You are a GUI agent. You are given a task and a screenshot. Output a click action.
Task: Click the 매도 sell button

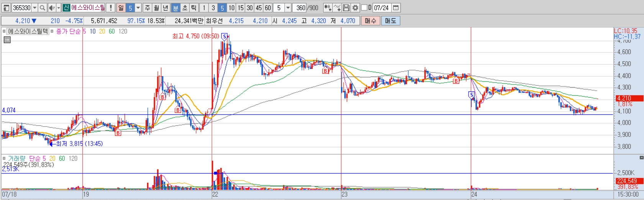coord(391,21)
